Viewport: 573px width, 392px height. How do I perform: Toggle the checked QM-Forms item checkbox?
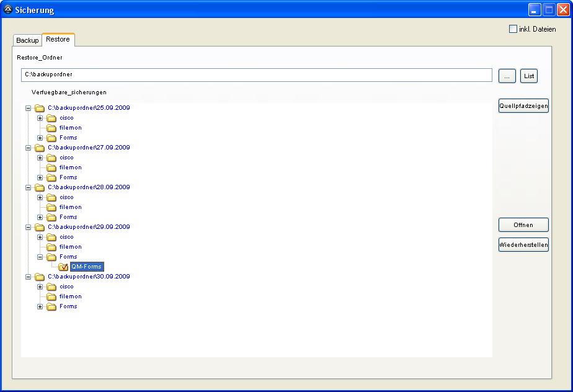[x=63, y=267]
